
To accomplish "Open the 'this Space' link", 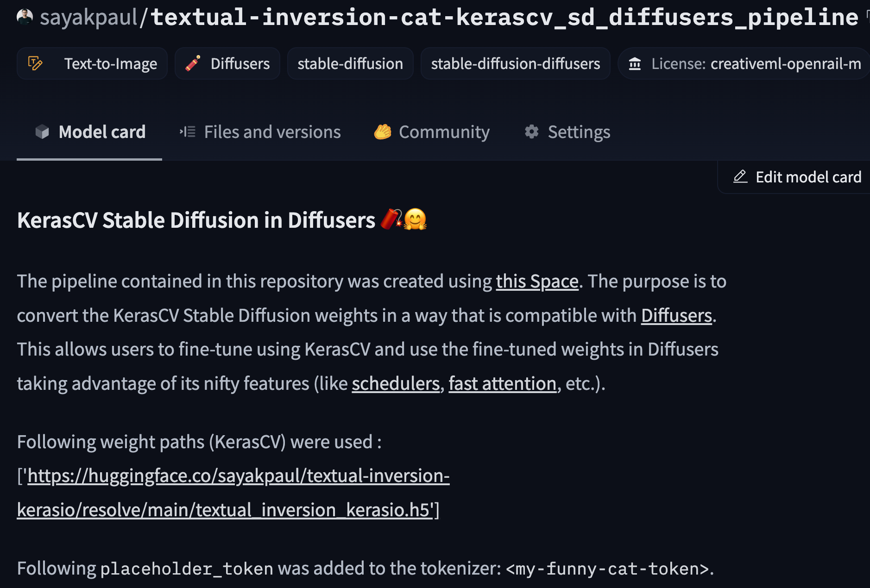I will (537, 281).
